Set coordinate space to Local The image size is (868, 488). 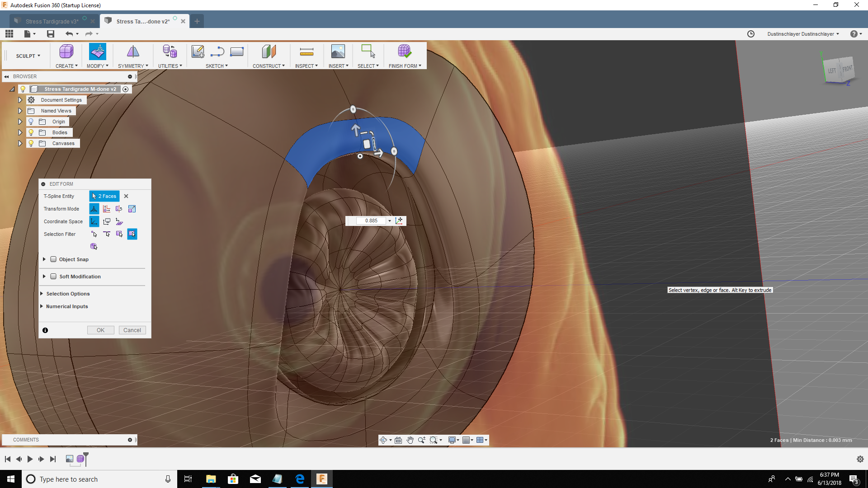[119, 221]
